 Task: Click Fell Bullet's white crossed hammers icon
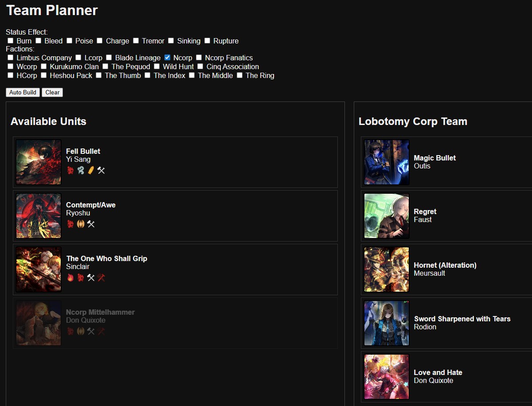click(101, 170)
